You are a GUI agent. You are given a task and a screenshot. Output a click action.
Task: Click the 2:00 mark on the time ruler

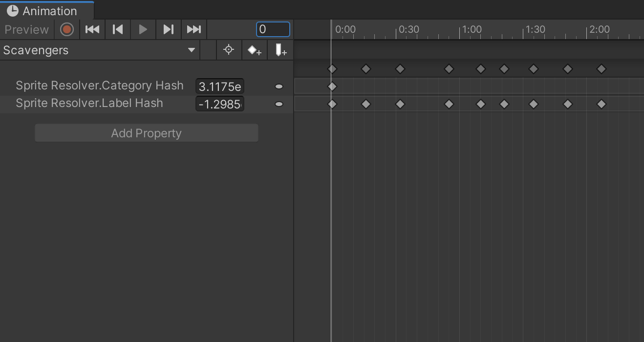coord(599,29)
